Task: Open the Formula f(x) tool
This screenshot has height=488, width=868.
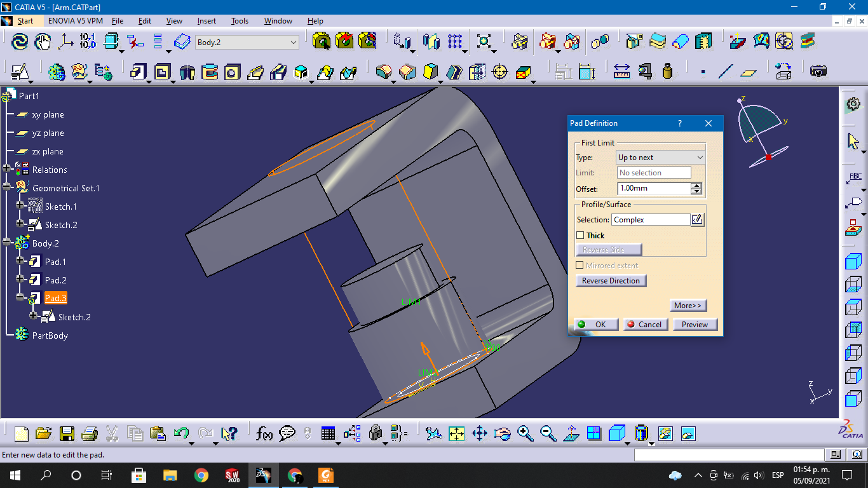Action: point(264,433)
